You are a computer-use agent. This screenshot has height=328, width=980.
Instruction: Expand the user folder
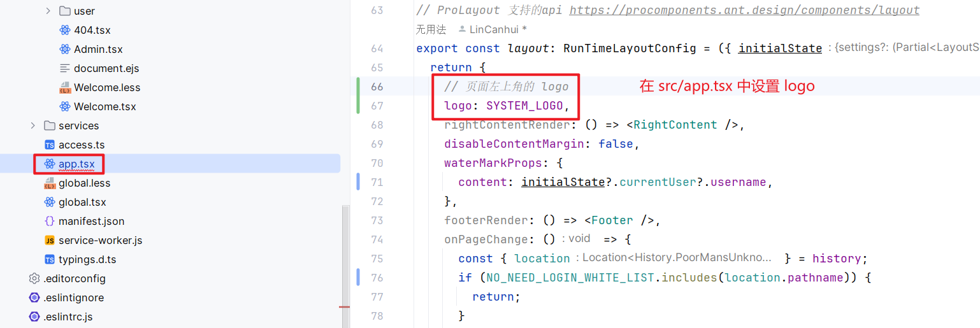48,11
